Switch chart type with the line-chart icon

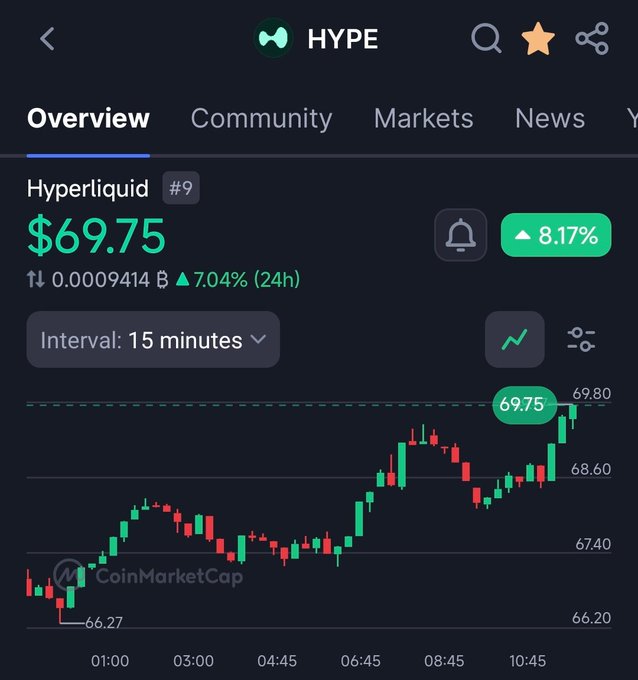point(514,339)
